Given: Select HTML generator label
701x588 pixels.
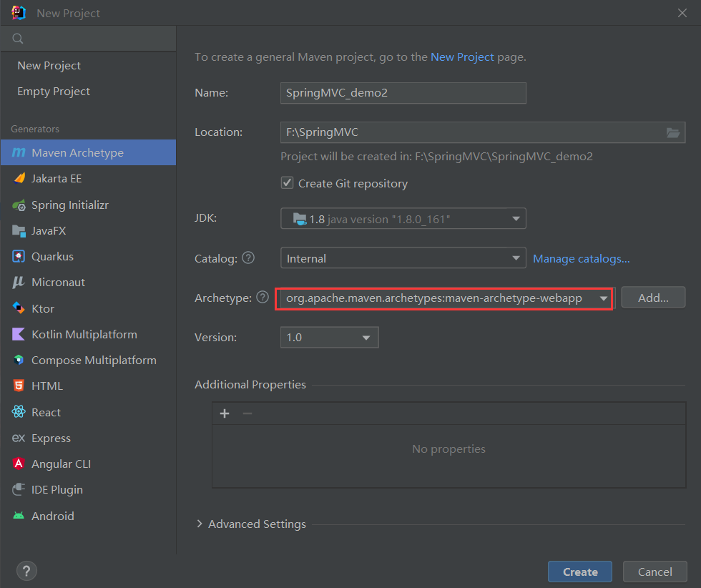Looking at the screenshot, I should click(47, 386).
